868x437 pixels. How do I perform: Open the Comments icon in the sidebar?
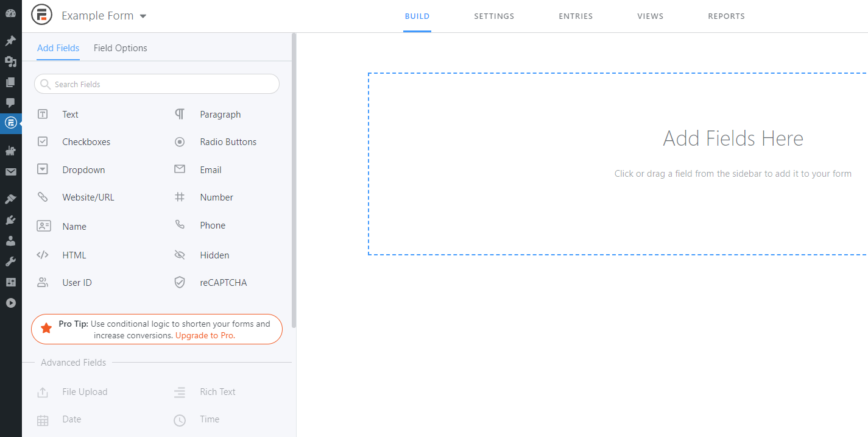coord(10,102)
